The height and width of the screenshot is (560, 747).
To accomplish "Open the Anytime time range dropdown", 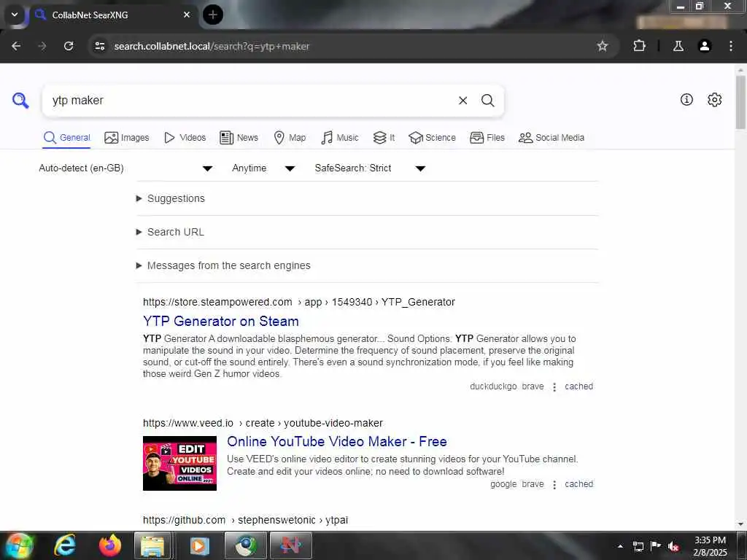I will click(263, 168).
